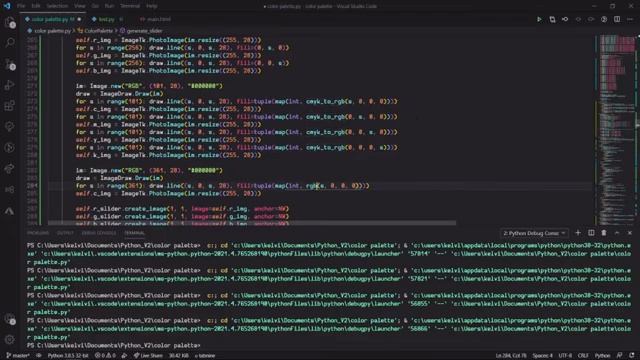
Task: Split the editor to the right
Action: [x=617, y=19]
